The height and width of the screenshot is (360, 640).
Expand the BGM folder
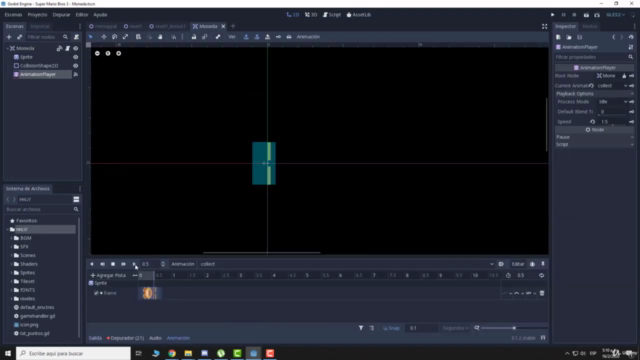click(11, 238)
